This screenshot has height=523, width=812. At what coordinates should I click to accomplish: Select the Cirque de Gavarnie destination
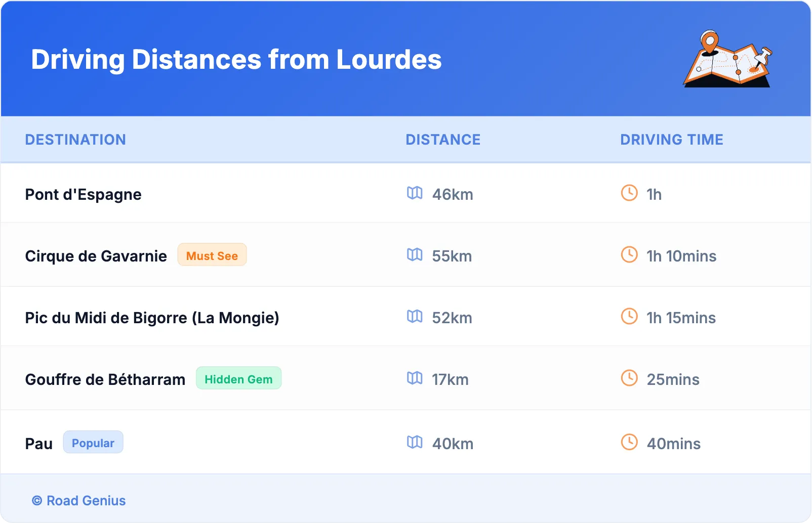(96, 256)
